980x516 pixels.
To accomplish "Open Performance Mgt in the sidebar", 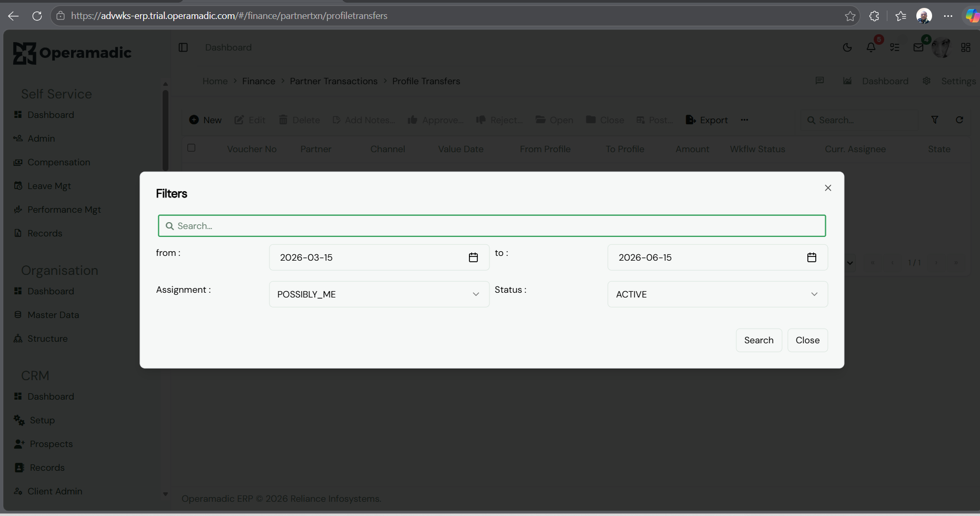I will (57, 210).
